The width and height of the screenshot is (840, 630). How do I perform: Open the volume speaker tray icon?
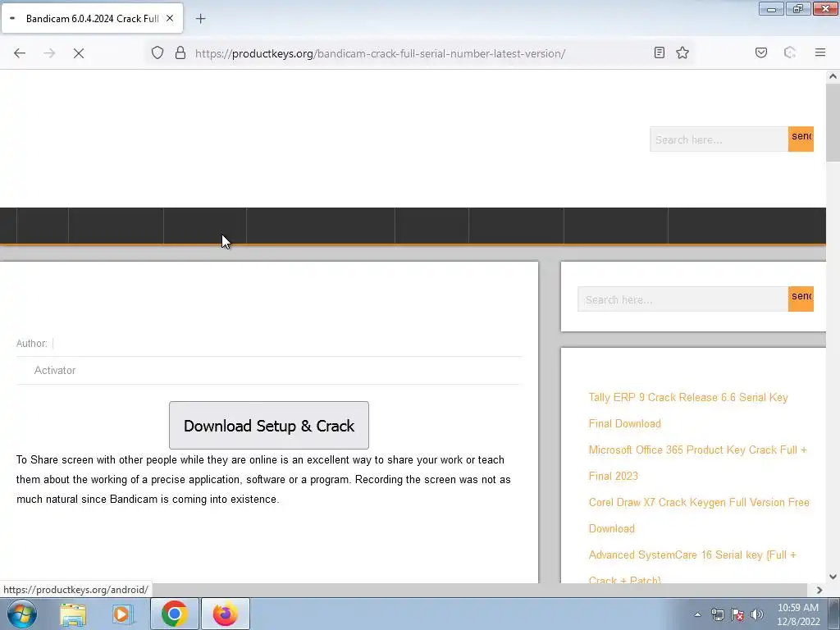[x=757, y=614]
